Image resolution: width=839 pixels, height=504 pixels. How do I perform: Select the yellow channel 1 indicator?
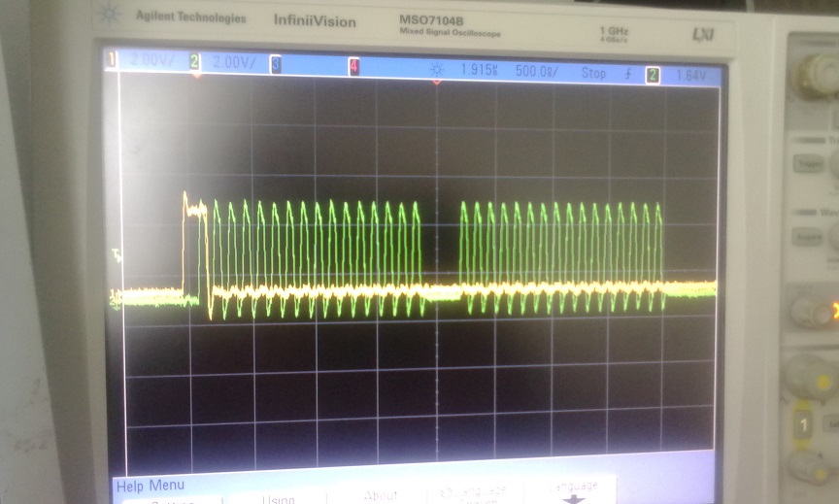[x=112, y=59]
